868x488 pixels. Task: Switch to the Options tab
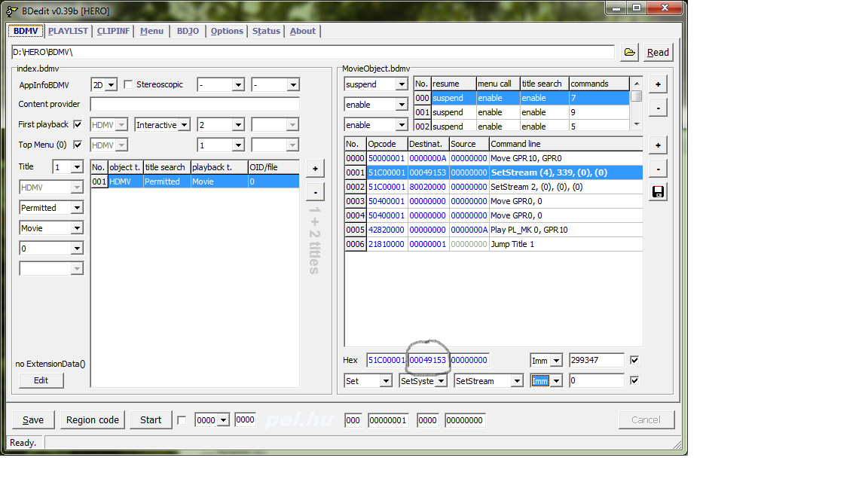(226, 31)
